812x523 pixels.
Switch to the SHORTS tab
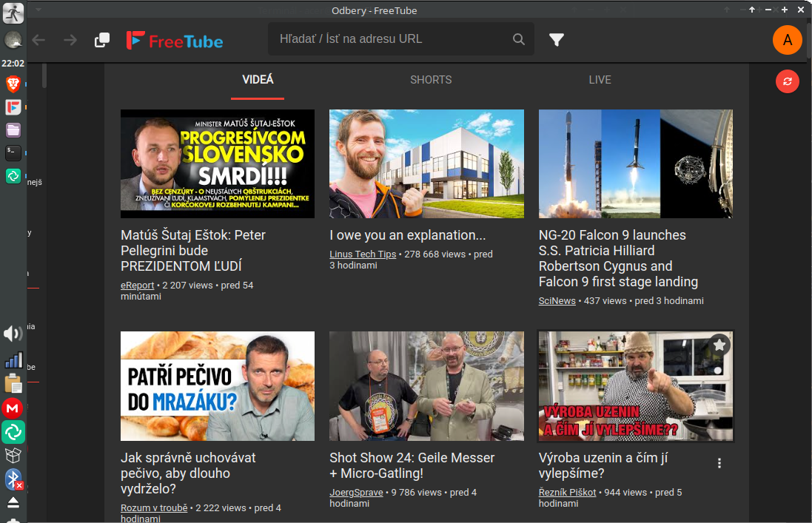(431, 80)
